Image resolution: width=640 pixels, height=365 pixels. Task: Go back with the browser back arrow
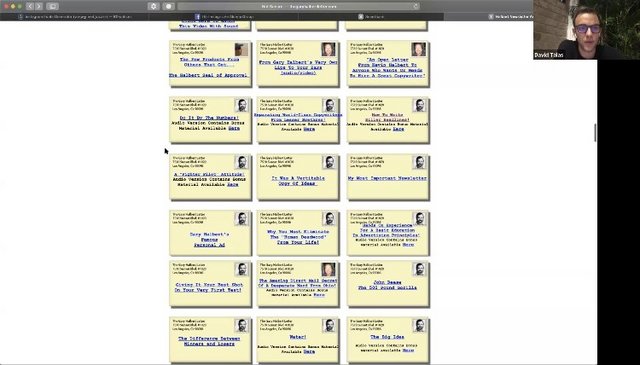pyautogui.click(x=30, y=6)
